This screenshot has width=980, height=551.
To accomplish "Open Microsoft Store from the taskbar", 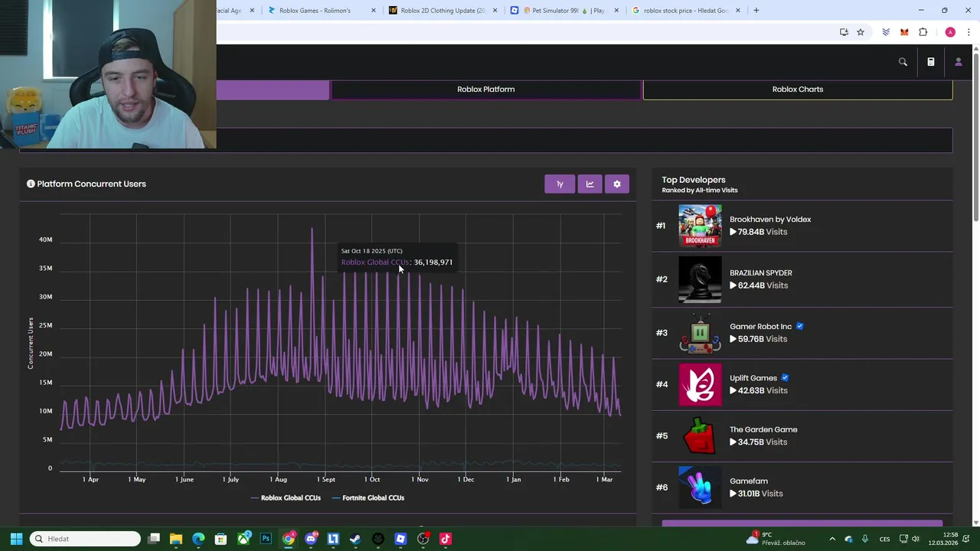I will point(220,539).
